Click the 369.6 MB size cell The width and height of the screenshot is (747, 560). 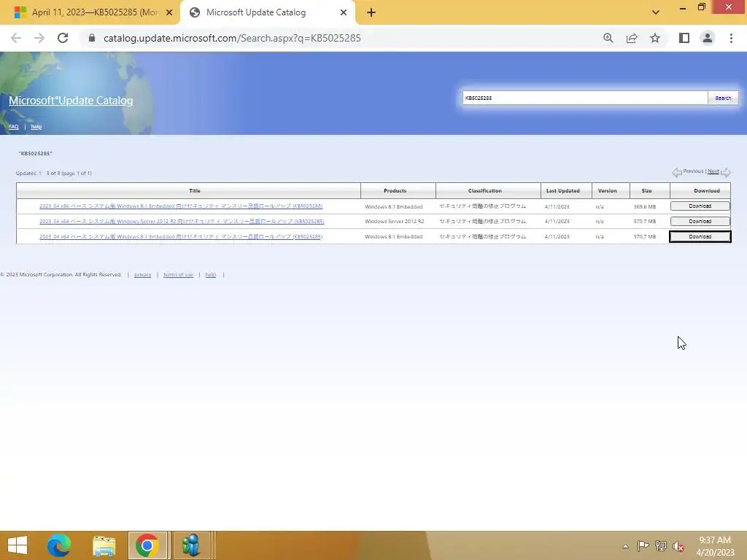pos(645,206)
